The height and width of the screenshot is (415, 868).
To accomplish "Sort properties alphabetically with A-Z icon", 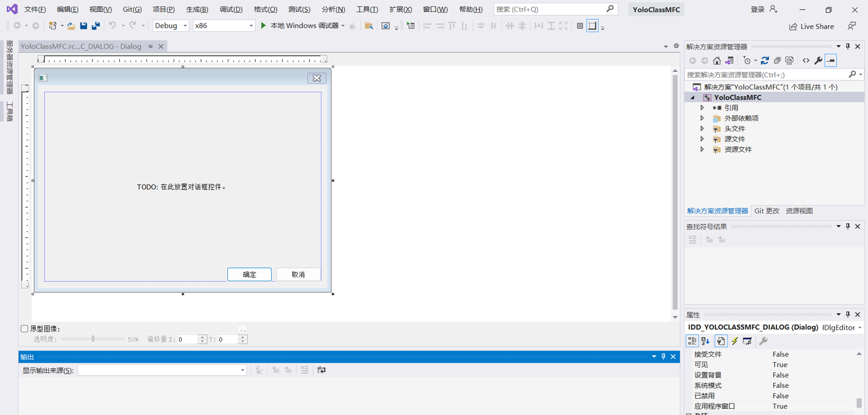I will pos(705,341).
